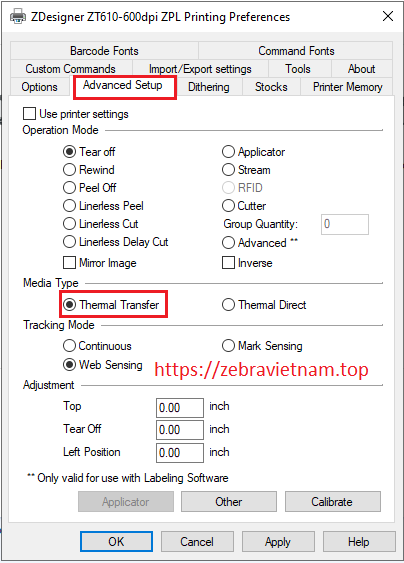Click the Top adjustment input field
The height and width of the screenshot is (563, 404).
[180, 408]
